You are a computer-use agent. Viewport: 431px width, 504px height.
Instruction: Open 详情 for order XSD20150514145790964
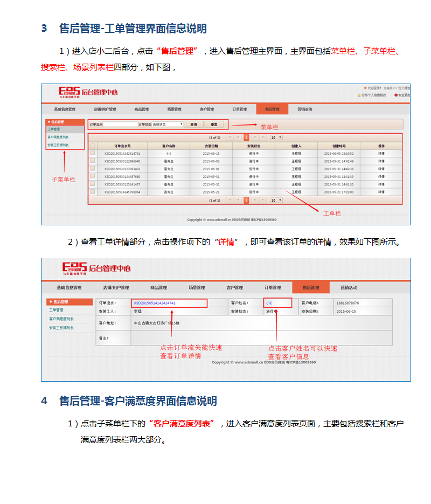click(381, 192)
